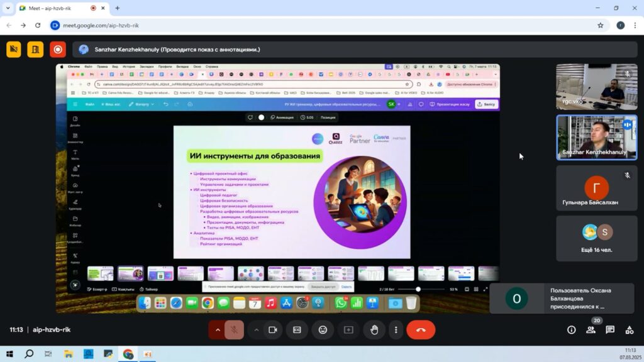Switch to Chrome on the Windows taskbar
This screenshot has width=644, height=362.
[128, 354]
